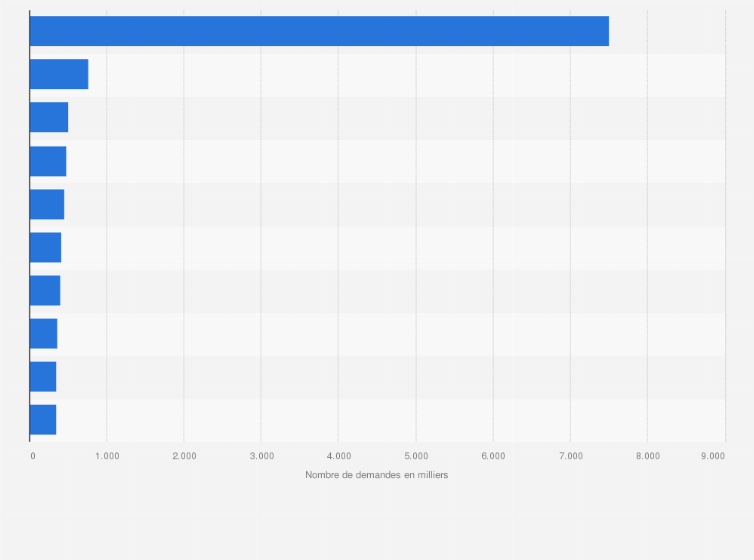
Task: Select the eighth bar from the top
Action: click(43, 333)
